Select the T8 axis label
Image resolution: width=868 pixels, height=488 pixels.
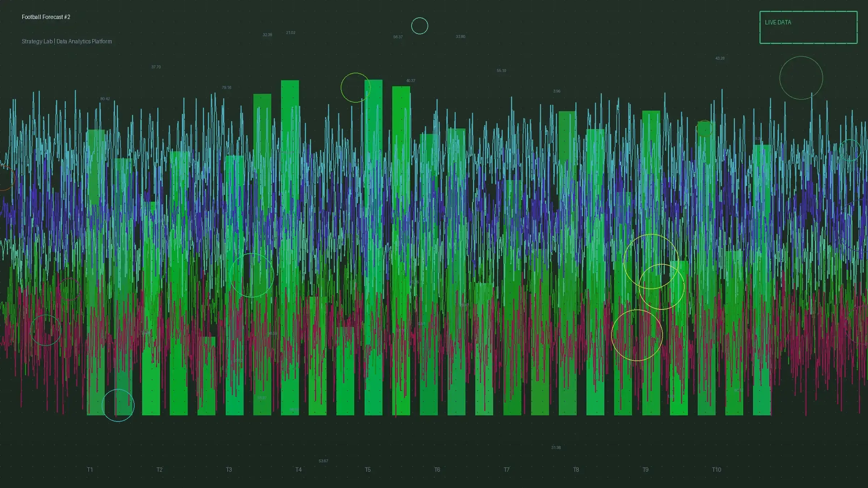(576, 470)
